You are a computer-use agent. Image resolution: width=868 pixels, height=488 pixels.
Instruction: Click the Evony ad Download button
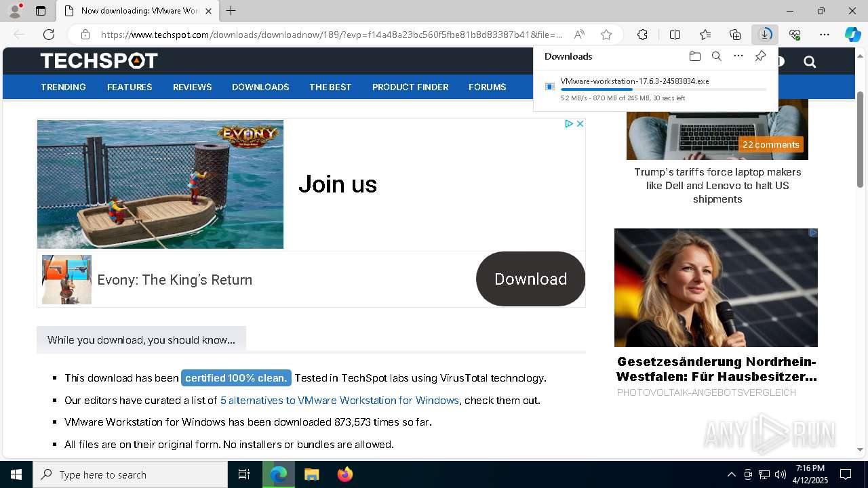coord(530,279)
